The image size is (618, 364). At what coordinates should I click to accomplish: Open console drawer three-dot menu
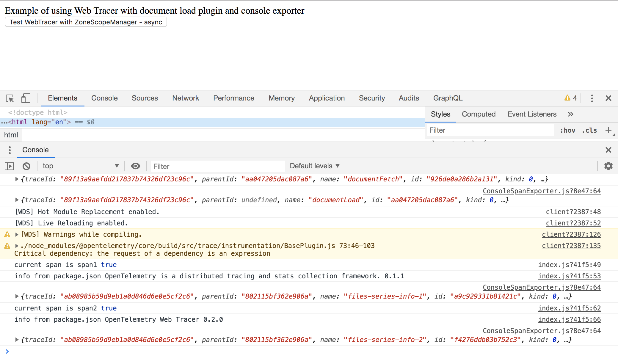[x=10, y=150]
